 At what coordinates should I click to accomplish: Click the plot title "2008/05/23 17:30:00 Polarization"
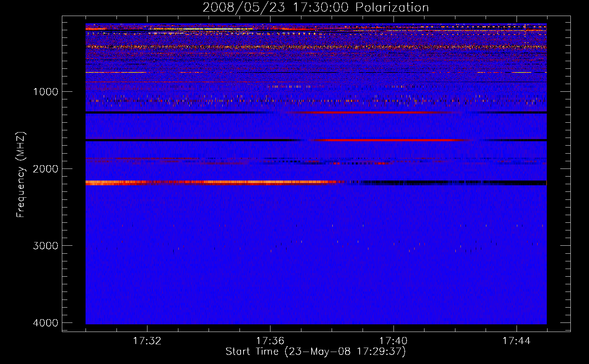click(x=316, y=7)
